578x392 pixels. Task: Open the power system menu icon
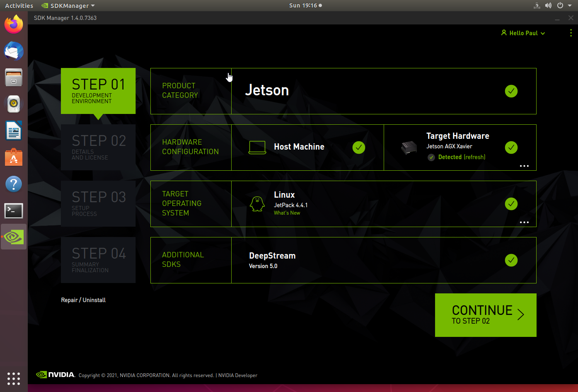pyautogui.click(x=560, y=5)
